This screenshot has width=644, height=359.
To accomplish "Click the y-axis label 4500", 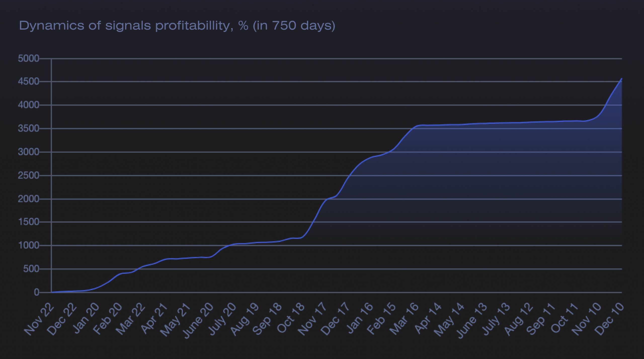I will (28, 82).
